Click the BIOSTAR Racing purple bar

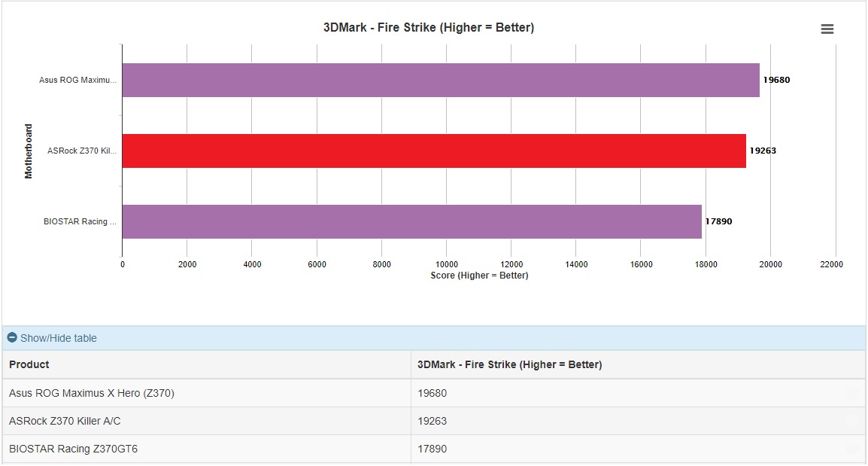(412, 221)
